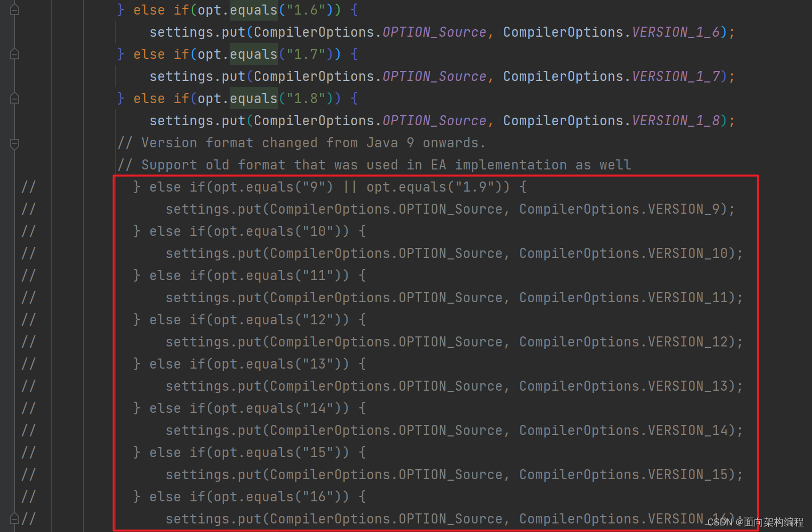Screen dimensions: 812x532
Task: Click OPTION_Source in the VERSION_1_7 line
Action: pyautogui.click(x=435, y=76)
